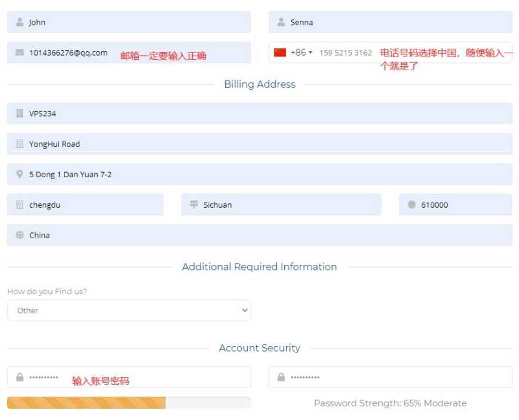Focus the first password field
The height and width of the screenshot is (420, 519).
(128, 377)
